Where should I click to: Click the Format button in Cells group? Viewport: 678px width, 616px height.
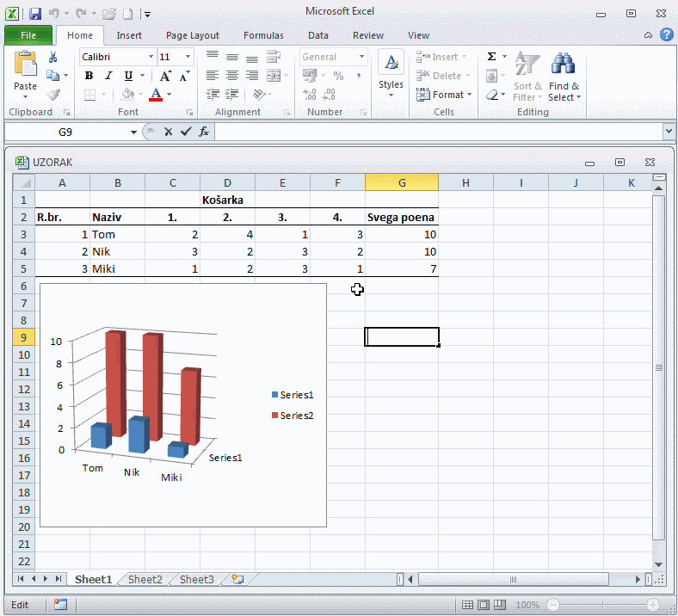(x=444, y=95)
